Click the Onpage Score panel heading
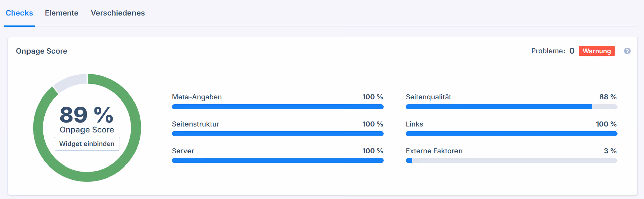644x199 pixels. tap(41, 51)
